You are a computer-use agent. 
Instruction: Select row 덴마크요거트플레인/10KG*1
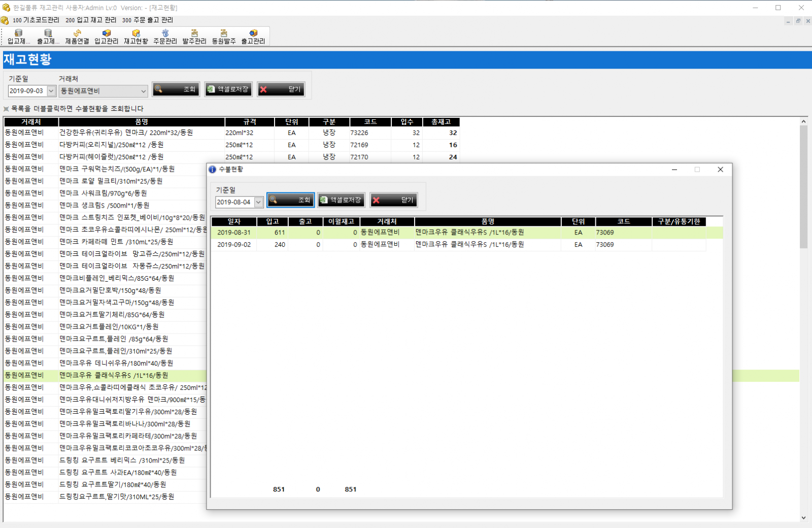tap(105, 327)
